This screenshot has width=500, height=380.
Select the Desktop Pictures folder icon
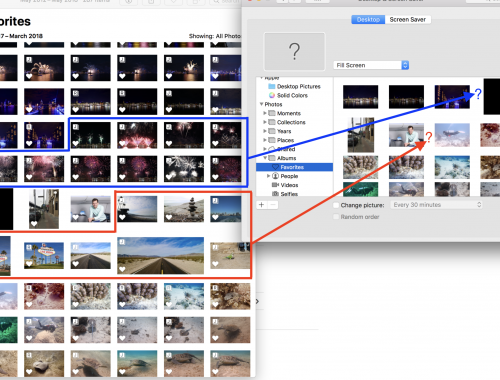272,86
